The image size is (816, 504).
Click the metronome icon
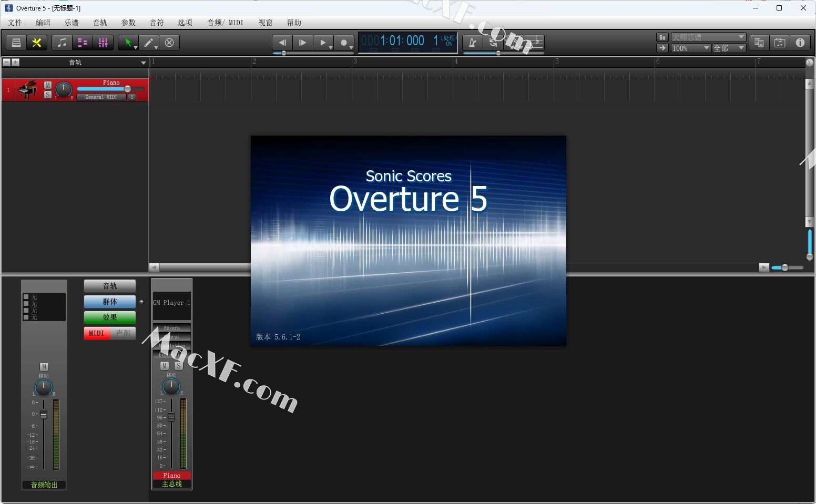click(472, 43)
